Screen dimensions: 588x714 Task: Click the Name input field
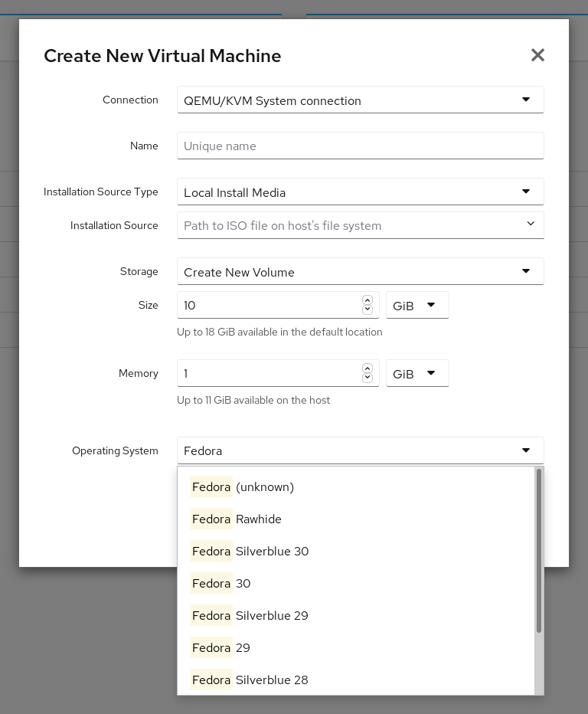pos(360,146)
